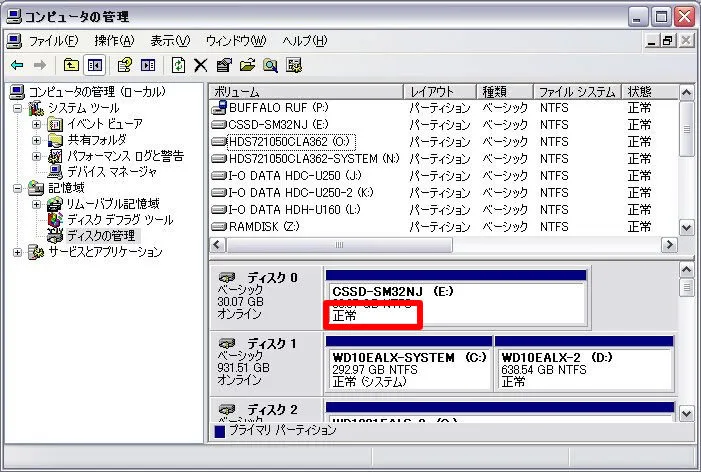Select デバイス マネージャ in tree
Screen dimensions: 701x472
[112, 172]
